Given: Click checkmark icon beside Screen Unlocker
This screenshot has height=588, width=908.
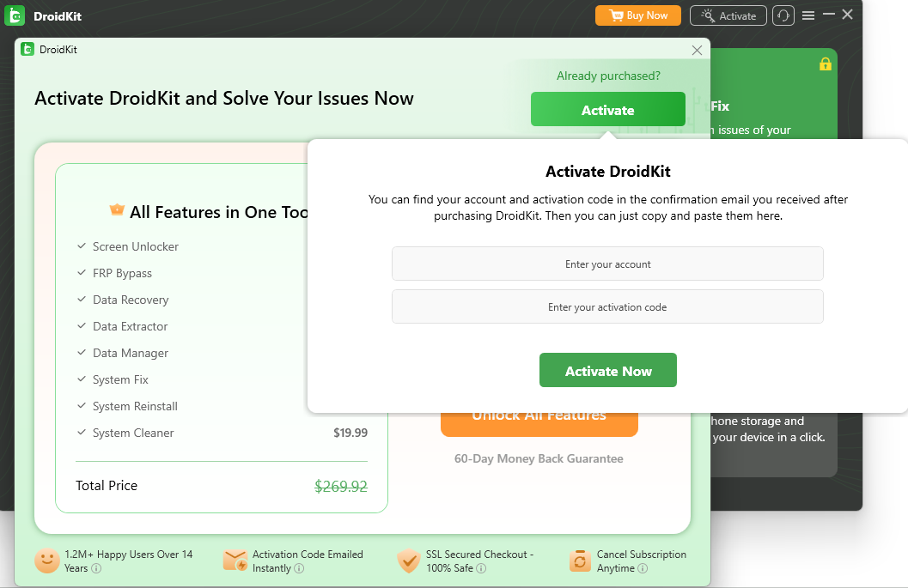Looking at the screenshot, I should [x=82, y=246].
